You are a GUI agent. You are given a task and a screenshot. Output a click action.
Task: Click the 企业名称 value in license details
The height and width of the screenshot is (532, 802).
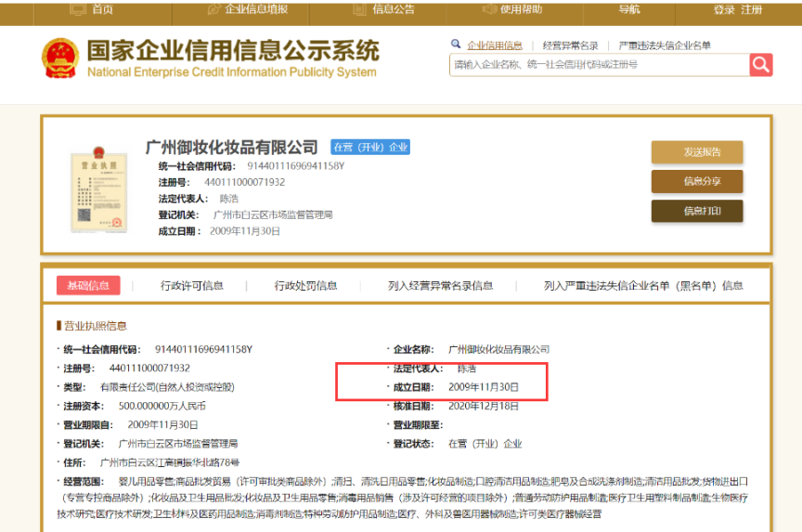tap(498, 349)
